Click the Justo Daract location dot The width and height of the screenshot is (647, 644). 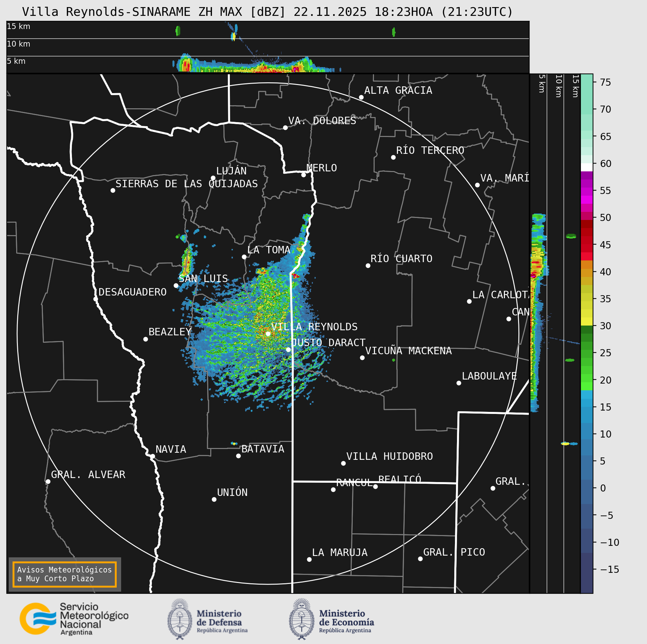click(x=288, y=349)
